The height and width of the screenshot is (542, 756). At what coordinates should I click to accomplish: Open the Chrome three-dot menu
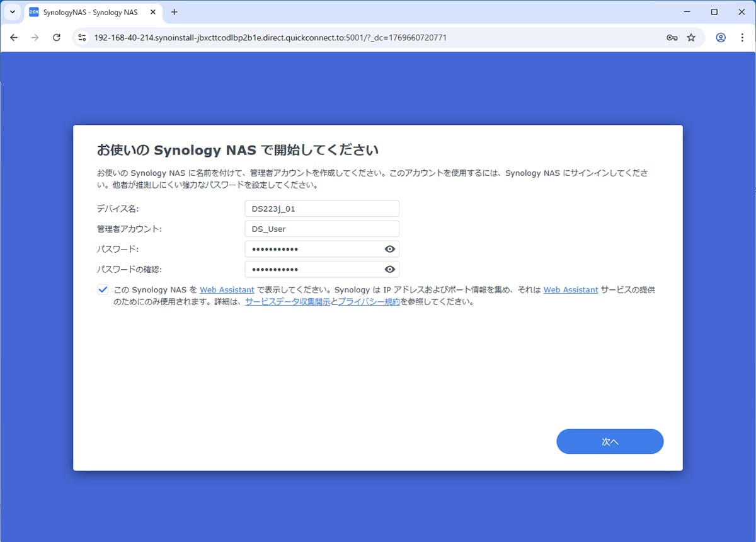tap(742, 38)
